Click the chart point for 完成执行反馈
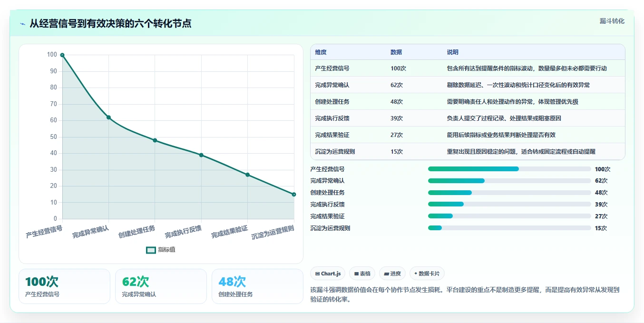This screenshot has width=644, height=323. (201, 155)
